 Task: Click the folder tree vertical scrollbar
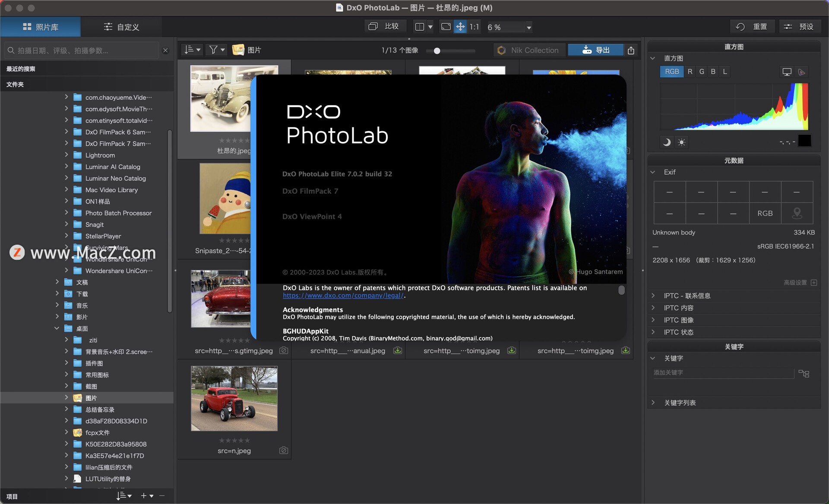(x=170, y=220)
